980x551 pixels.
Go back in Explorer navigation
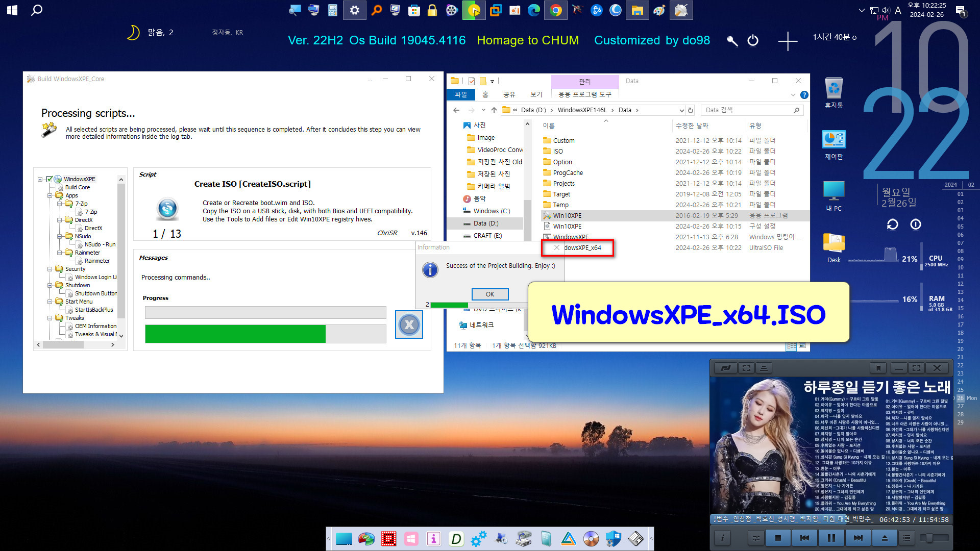(x=456, y=110)
